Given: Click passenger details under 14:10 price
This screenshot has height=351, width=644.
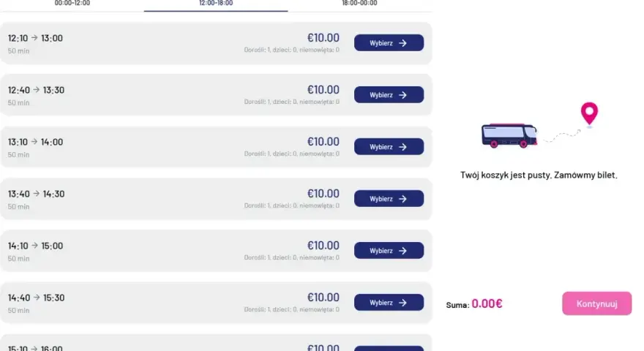Looking at the screenshot, I should point(291,258).
